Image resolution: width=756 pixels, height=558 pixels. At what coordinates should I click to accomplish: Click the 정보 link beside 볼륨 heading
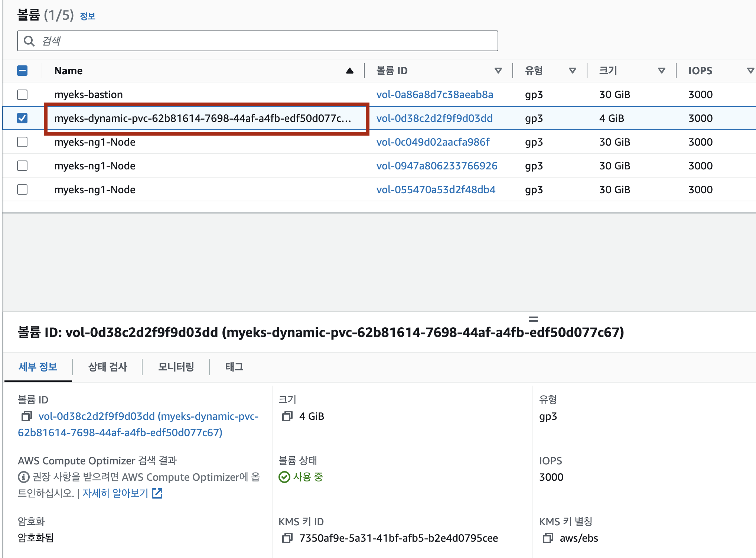[88, 16]
